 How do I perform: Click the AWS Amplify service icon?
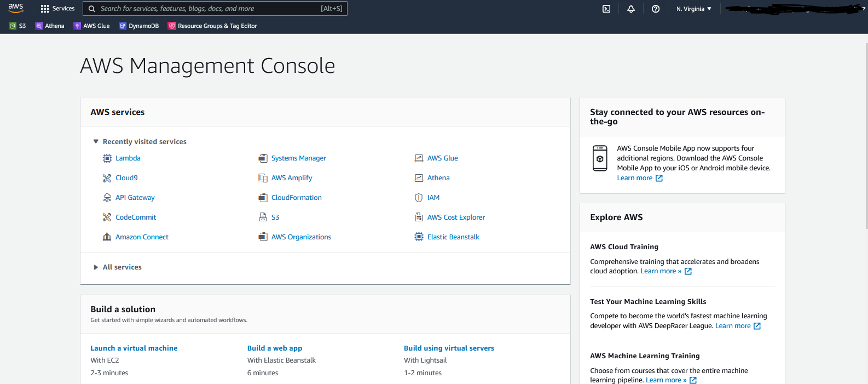(263, 178)
